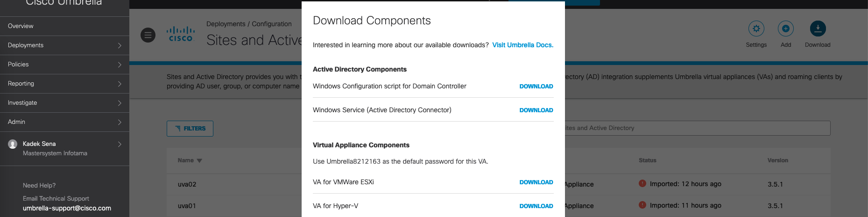The image size is (868, 217).
Task: Download the Windows Configuration script for Domain Controller
Action: (536, 87)
